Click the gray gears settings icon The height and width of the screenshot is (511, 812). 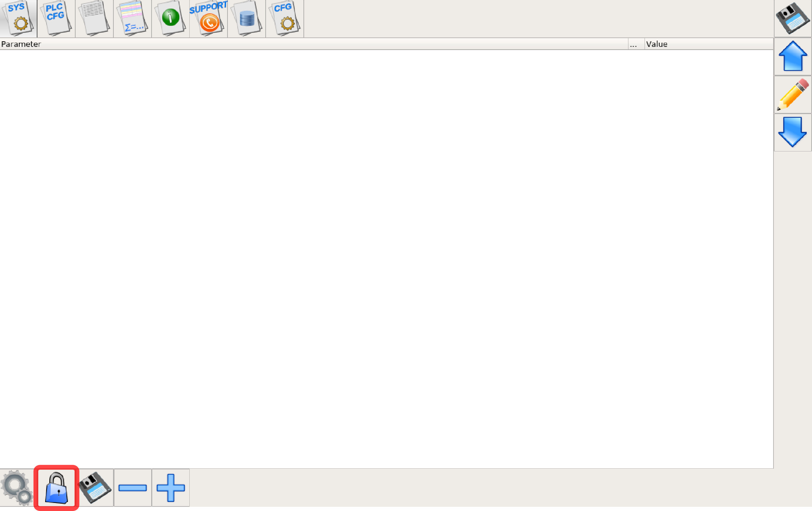[x=17, y=488]
